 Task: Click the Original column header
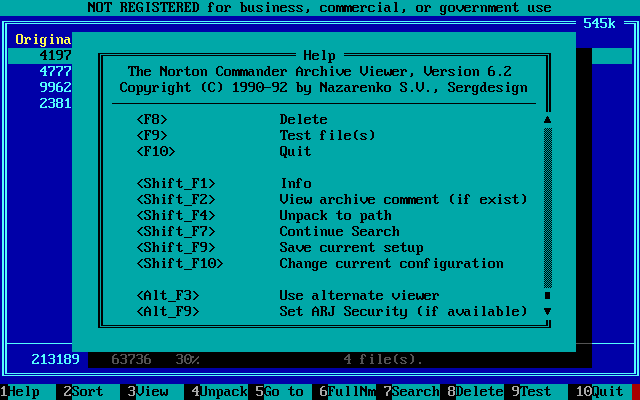tap(42, 40)
